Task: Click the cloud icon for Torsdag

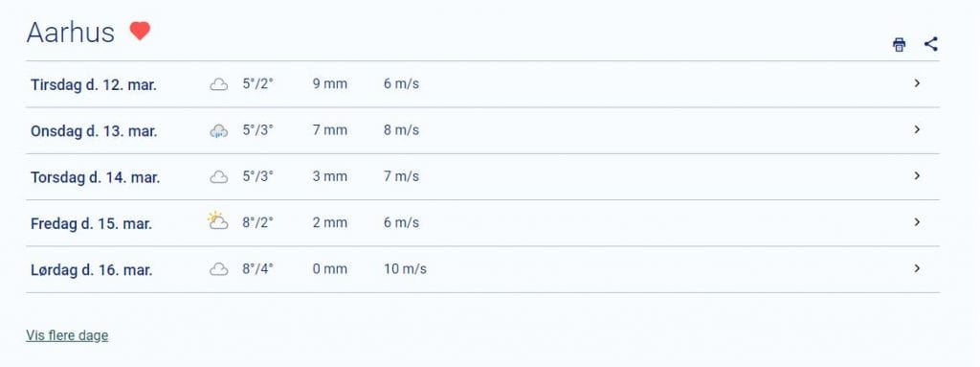Action: [x=218, y=177]
